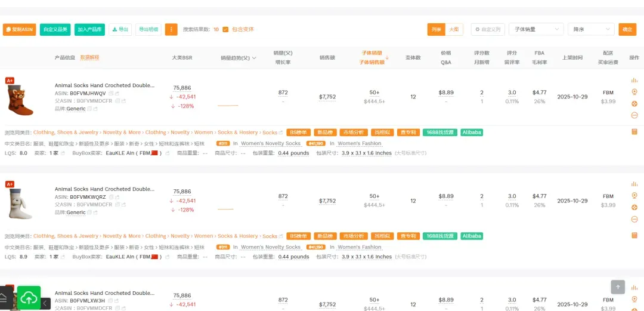Screen dimensions: 644x311
Task: Click 导出明细 button
Action: [148, 29]
